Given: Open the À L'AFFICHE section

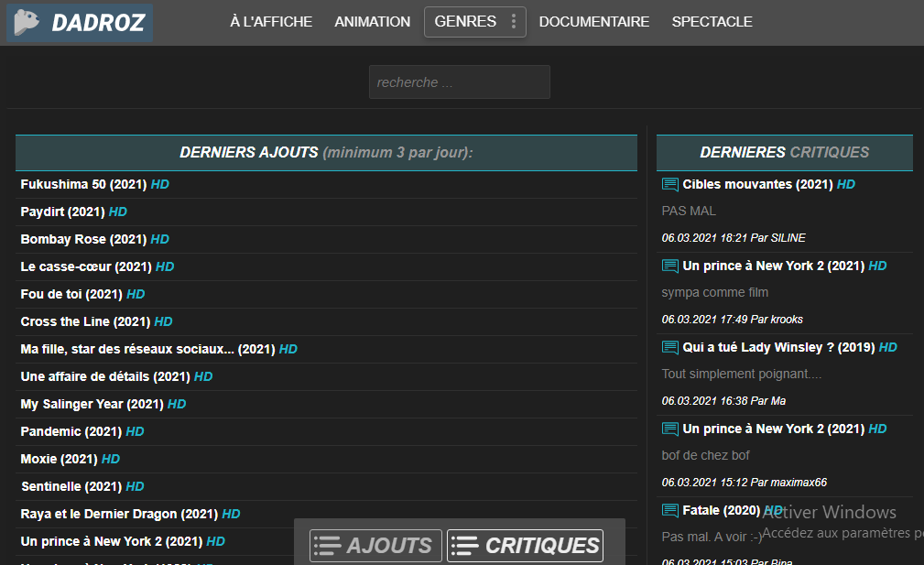Looking at the screenshot, I should pos(271,22).
